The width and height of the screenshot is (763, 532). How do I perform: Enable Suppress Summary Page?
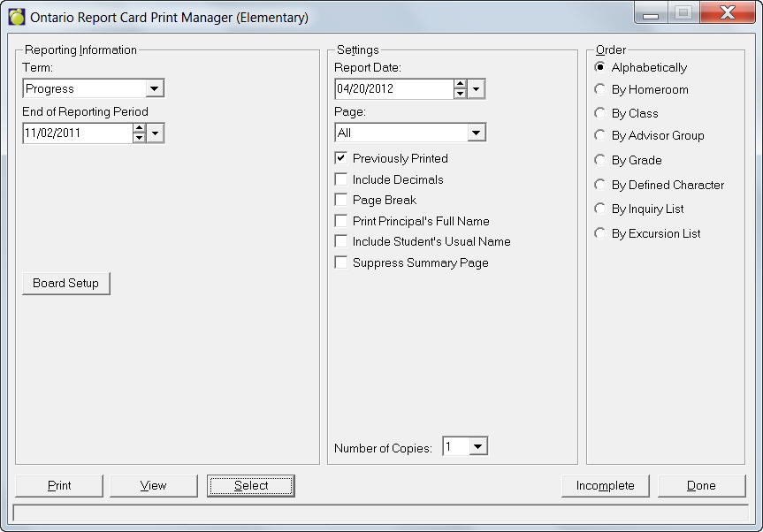point(341,262)
